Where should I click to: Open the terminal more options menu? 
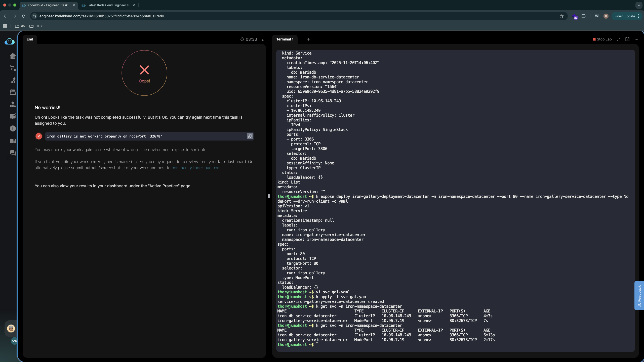[636, 39]
